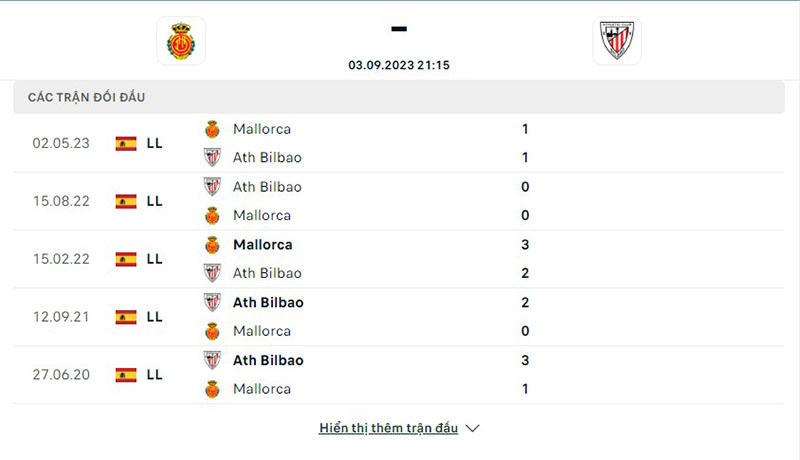Click the Spain flag beside 02.05.23

126,143
